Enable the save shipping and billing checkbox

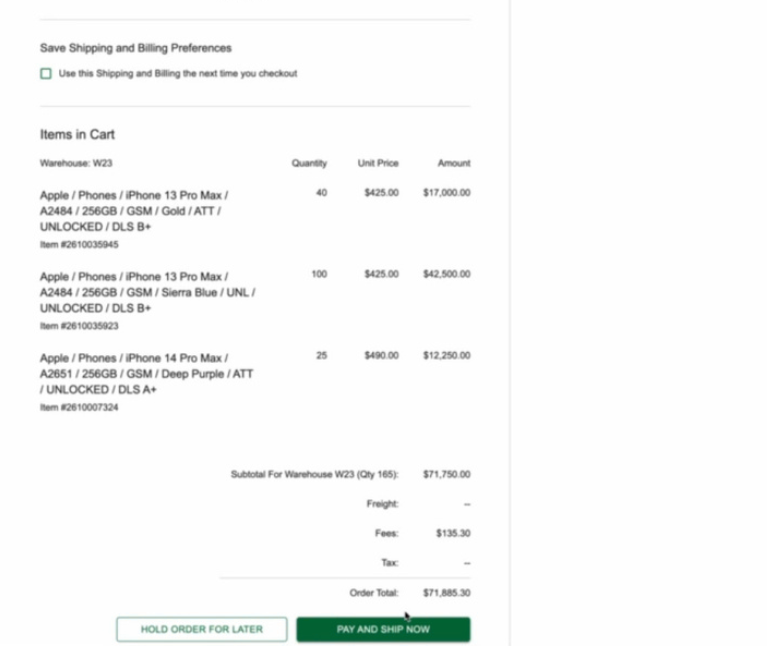pyautogui.click(x=46, y=74)
